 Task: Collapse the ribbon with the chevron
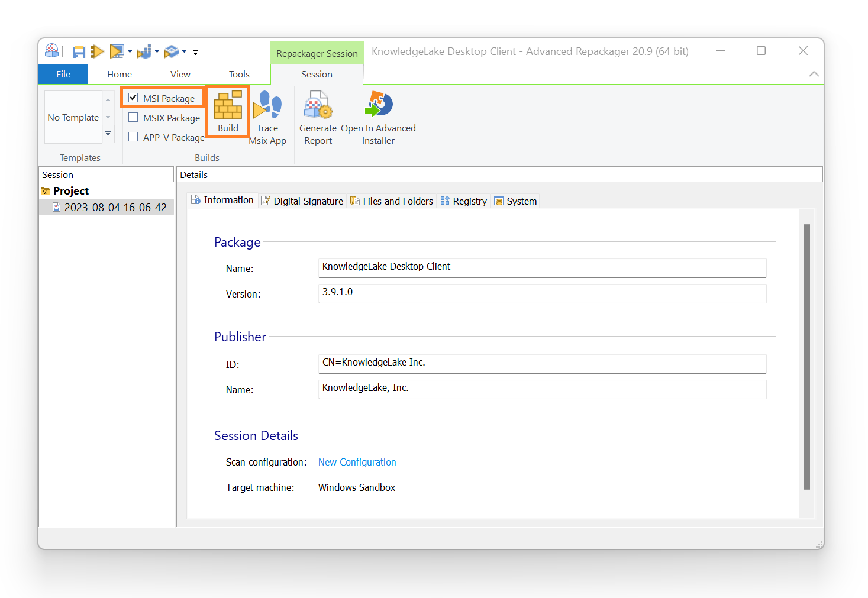click(x=814, y=74)
